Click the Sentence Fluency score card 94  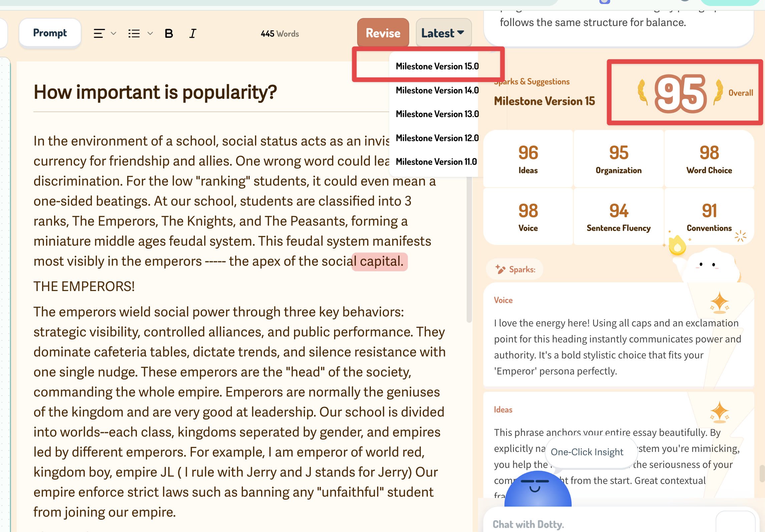coord(619,216)
